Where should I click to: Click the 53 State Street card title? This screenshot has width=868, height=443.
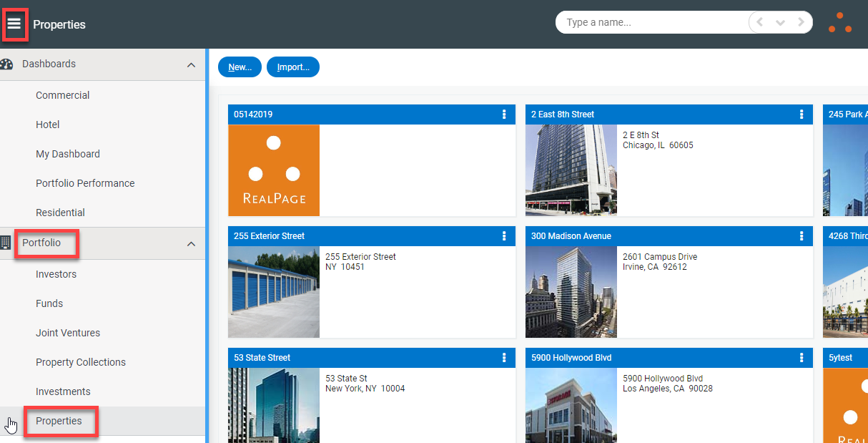(262, 358)
